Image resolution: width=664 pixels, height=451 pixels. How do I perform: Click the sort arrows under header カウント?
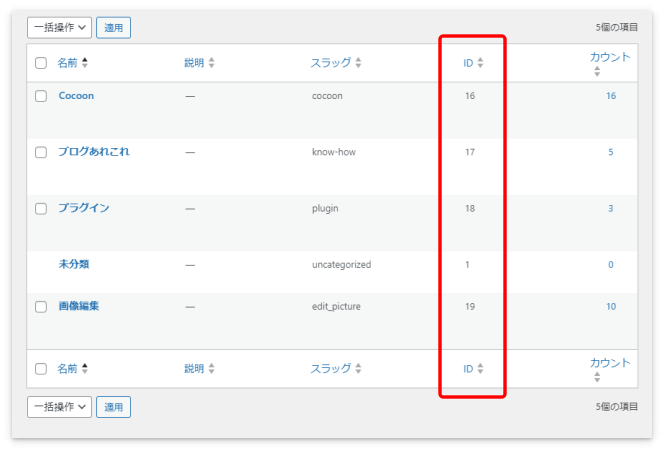597,71
